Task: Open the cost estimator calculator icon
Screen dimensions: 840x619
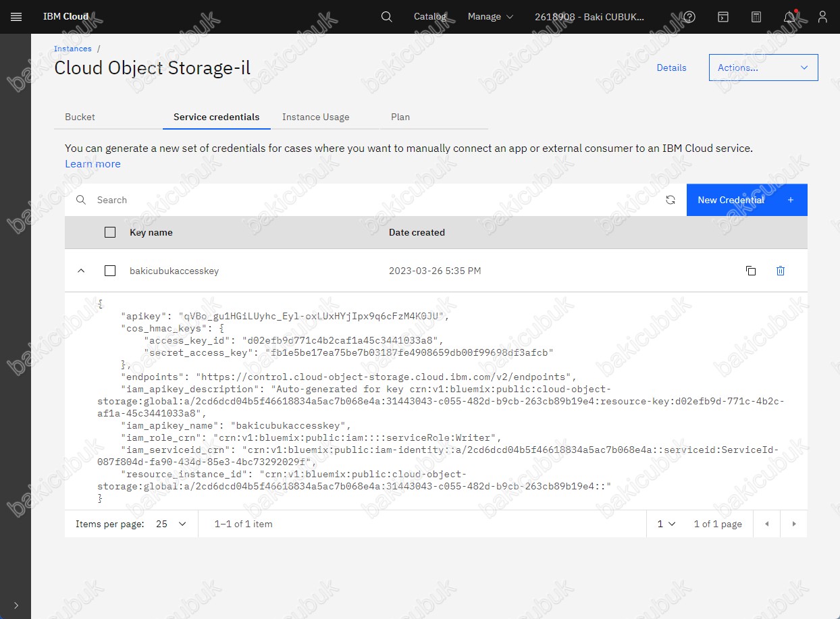Action: pos(756,17)
